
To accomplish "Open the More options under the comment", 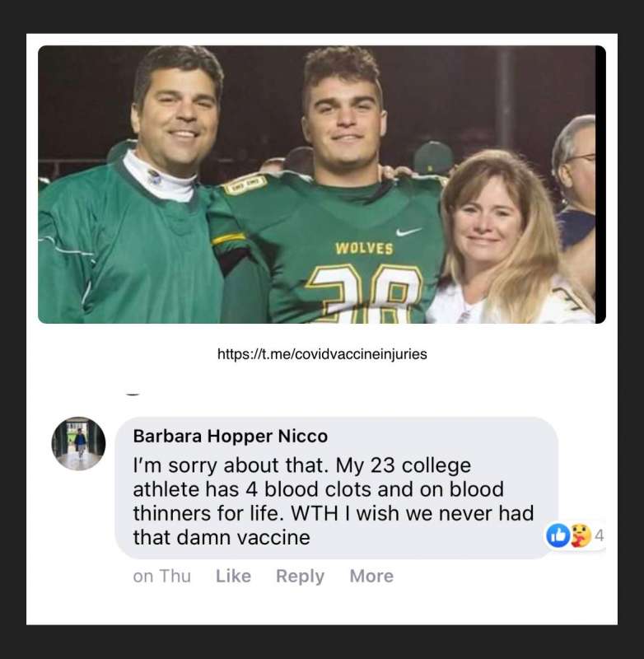I will pyautogui.click(x=371, y=576).
